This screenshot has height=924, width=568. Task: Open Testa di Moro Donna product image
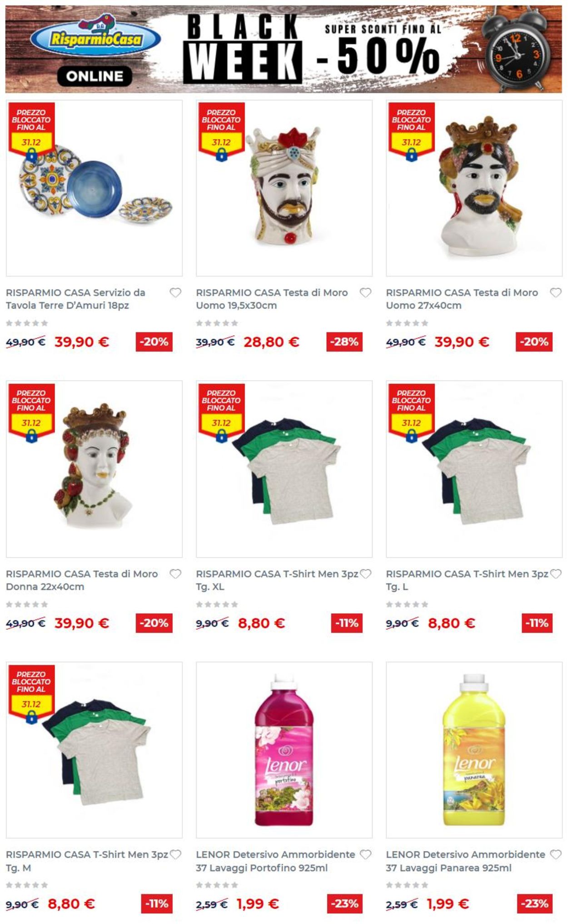pyautogui.click(x=94, y=469)
